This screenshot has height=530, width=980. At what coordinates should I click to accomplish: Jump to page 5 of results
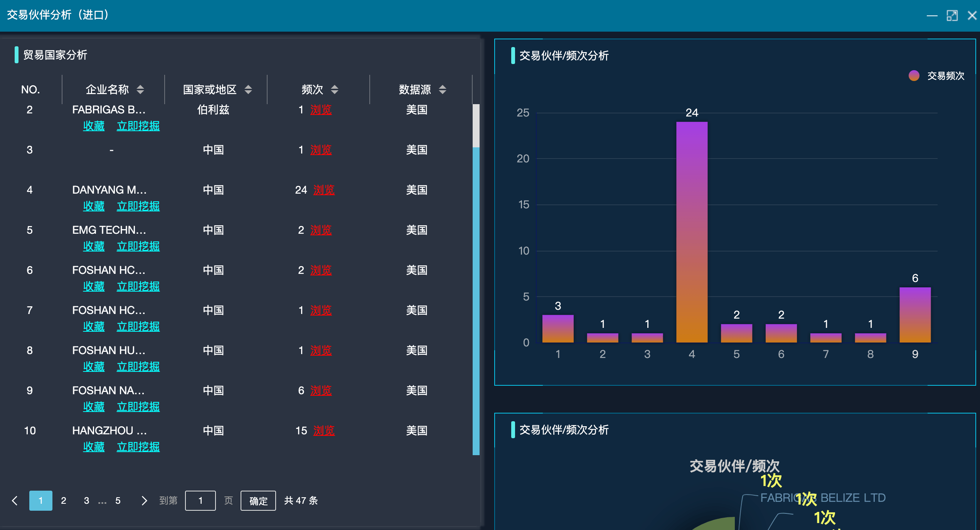[x=118, y=501]
